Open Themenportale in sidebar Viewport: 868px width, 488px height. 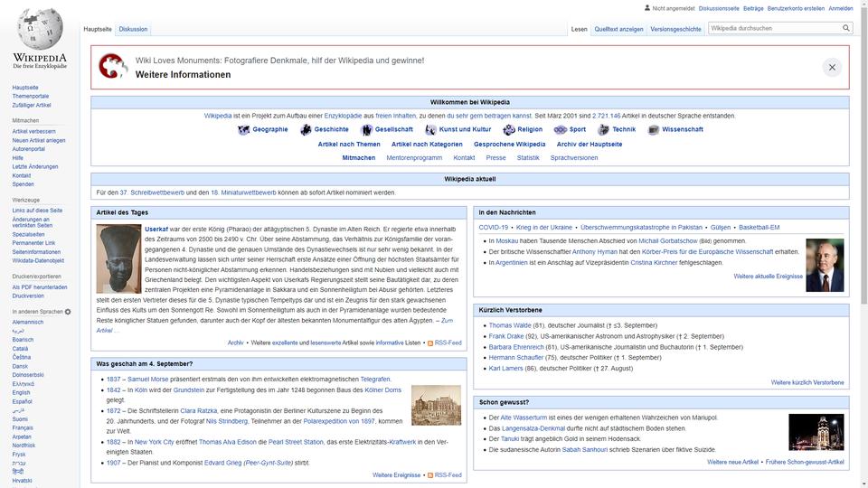[31, 97]
